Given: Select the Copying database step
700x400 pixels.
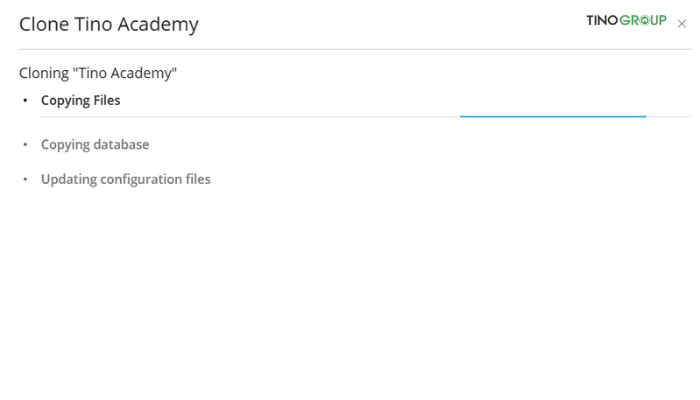Looking at the screenshot, I should click(95, 144).
